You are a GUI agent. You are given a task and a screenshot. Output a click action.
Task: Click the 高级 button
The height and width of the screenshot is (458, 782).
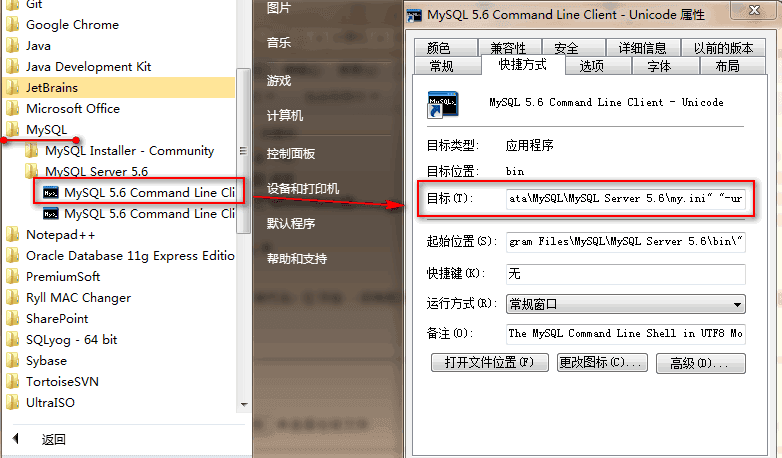(700, 363)
